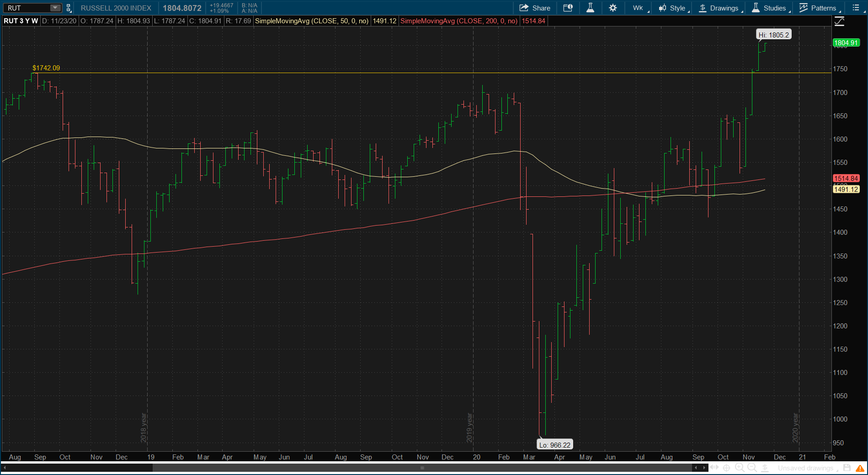The height and width of the screenshot is (475, 868).
Task: Click the 2019 year marker label
Action: (x=469, y=428)
